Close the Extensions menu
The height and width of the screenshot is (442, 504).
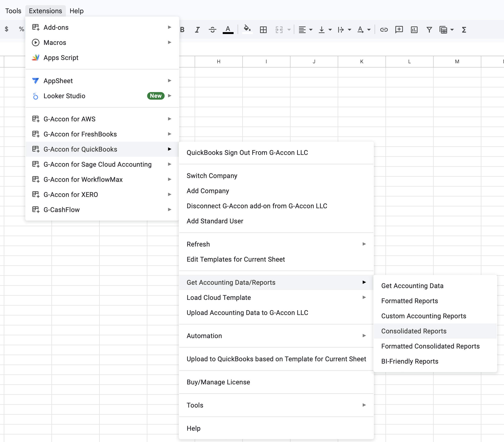pos(45,11)
